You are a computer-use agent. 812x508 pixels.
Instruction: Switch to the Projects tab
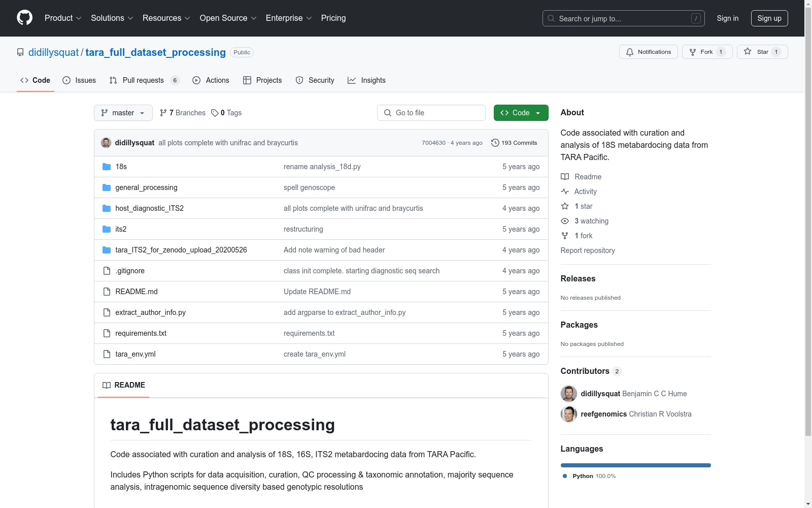262,80
